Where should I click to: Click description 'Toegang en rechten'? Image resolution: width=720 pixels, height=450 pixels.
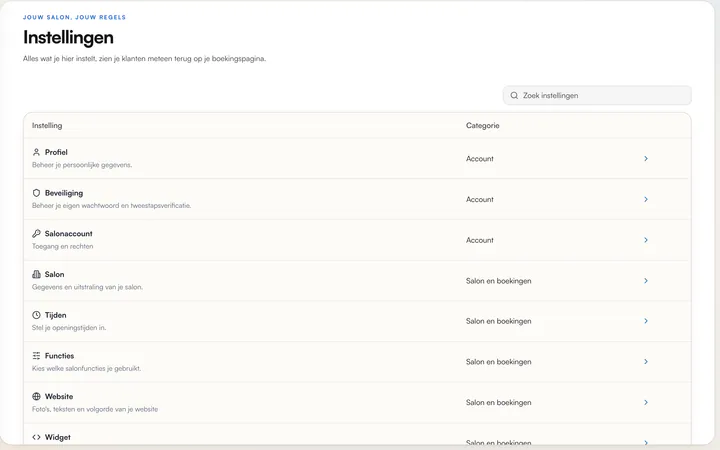62,246
